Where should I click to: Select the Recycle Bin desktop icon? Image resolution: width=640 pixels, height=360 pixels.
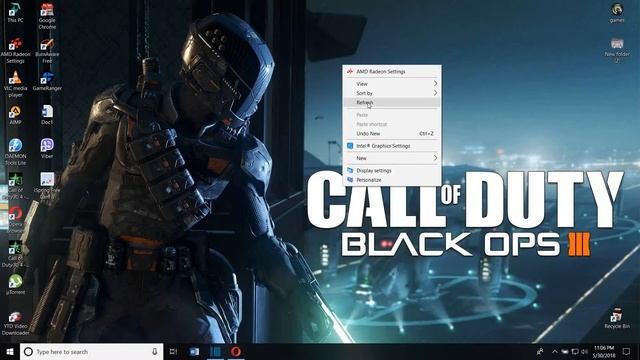617,319
